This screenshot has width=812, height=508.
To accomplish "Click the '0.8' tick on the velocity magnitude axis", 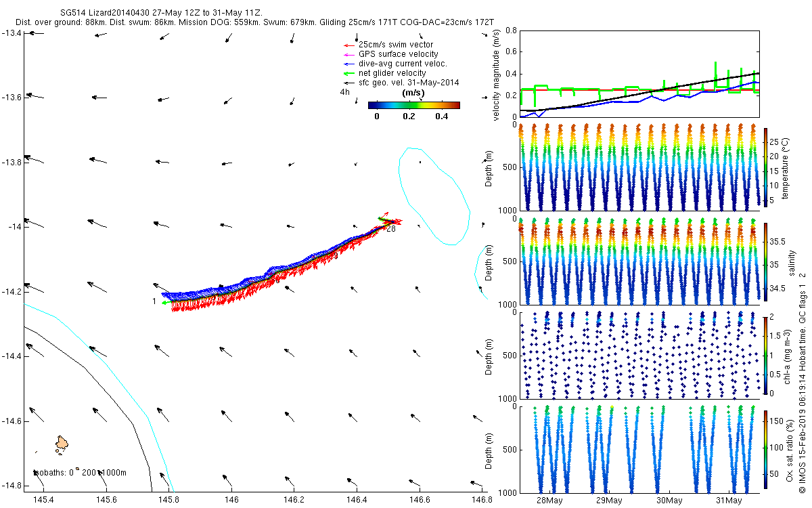I will 511,30.
